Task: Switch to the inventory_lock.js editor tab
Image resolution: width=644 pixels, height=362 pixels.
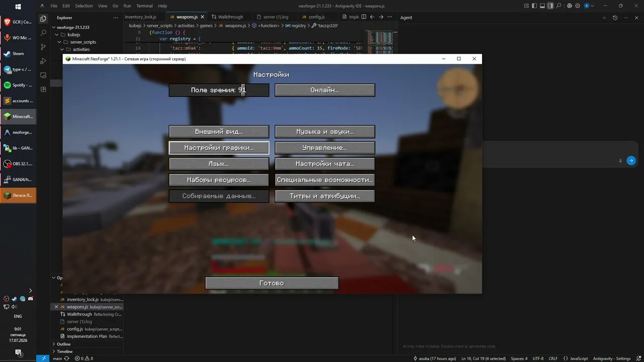Action: [x=140, y=17]
